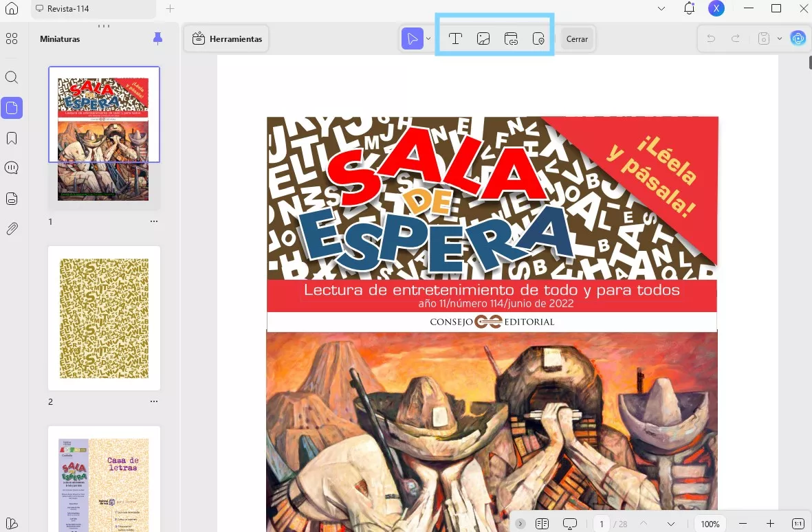Open the UPDF AI assistant icon

pyautogui.click(x=798, y=38)
